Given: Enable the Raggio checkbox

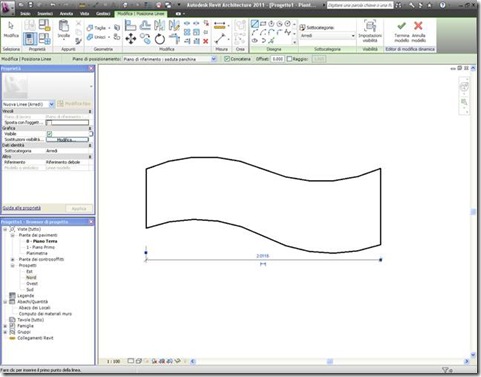Looking at the screenshot, I should click(289, 59).
